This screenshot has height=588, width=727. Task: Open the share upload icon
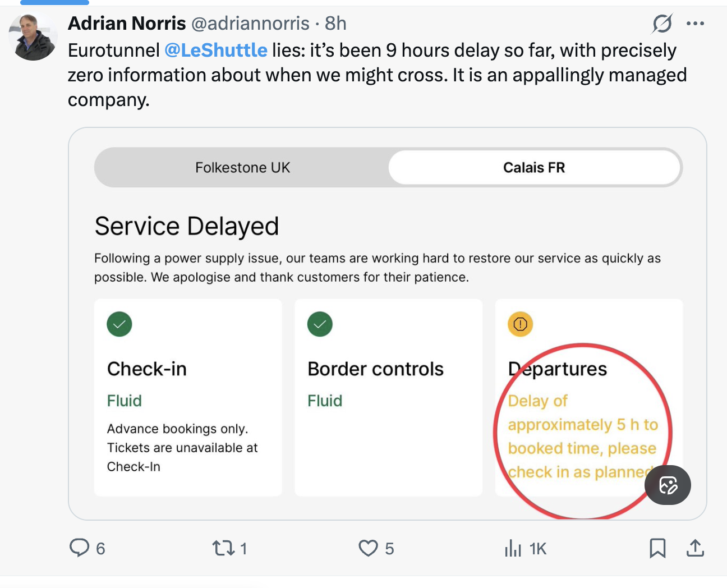[x=695, y=548]
